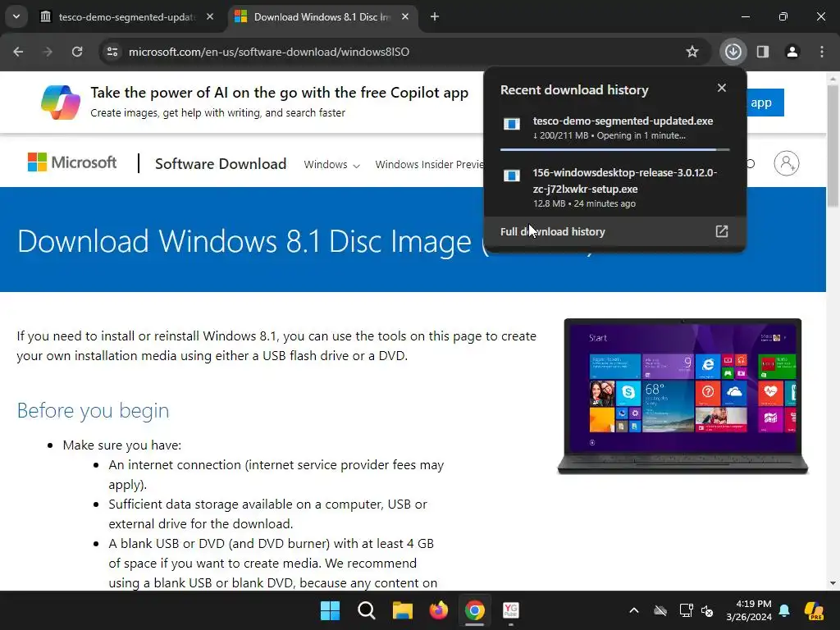
Task: Click the Windows 8.1 laptop image
Action: tap(682, 396)
